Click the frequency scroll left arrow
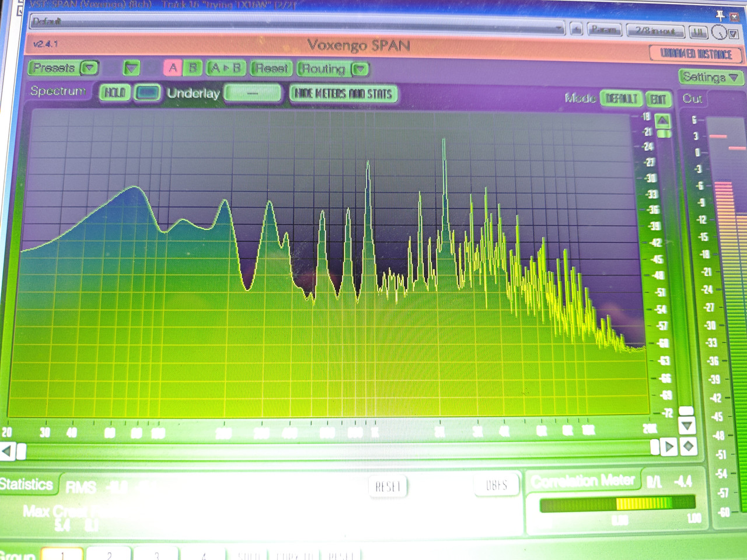This screenshot has width=747, height=560. coord(7,451)
